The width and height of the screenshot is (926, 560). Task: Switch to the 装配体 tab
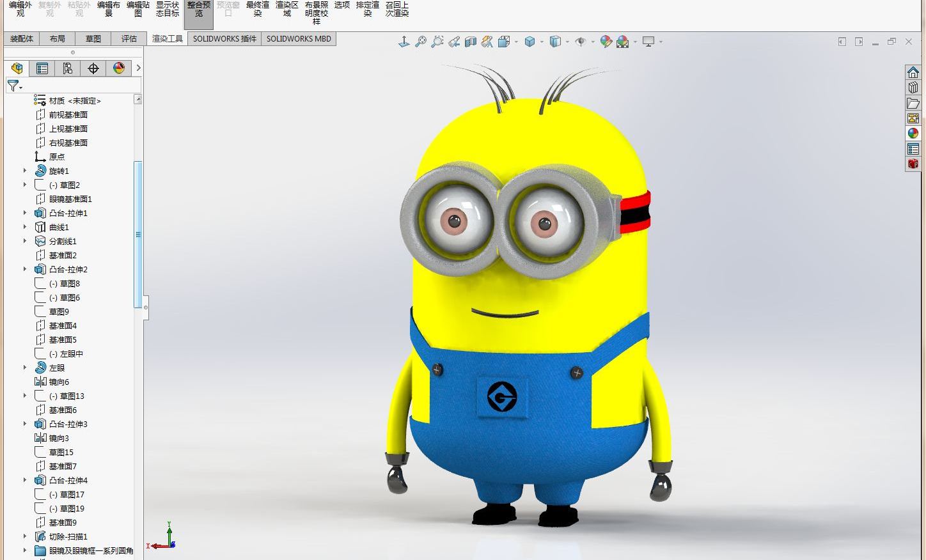(x=22, y=38)
